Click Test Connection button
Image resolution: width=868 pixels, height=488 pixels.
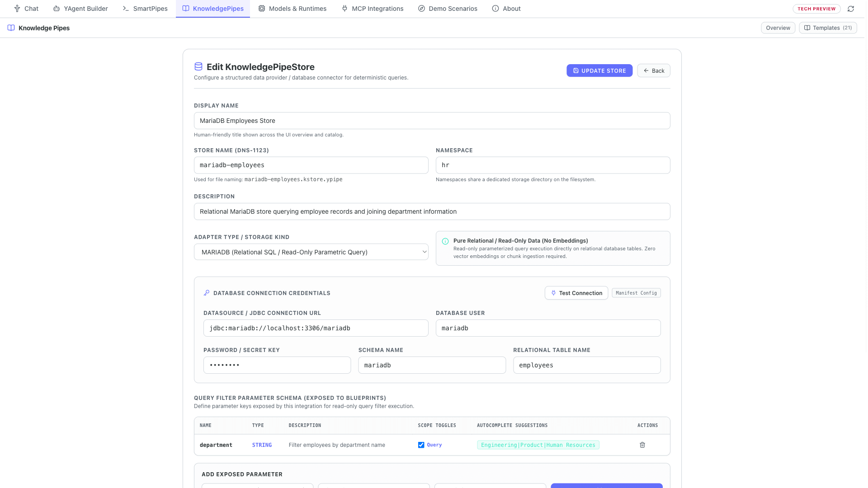(x=576, y=293)
